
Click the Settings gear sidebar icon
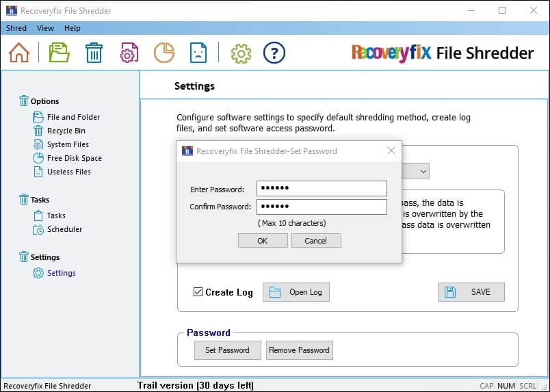coord(38,273)
